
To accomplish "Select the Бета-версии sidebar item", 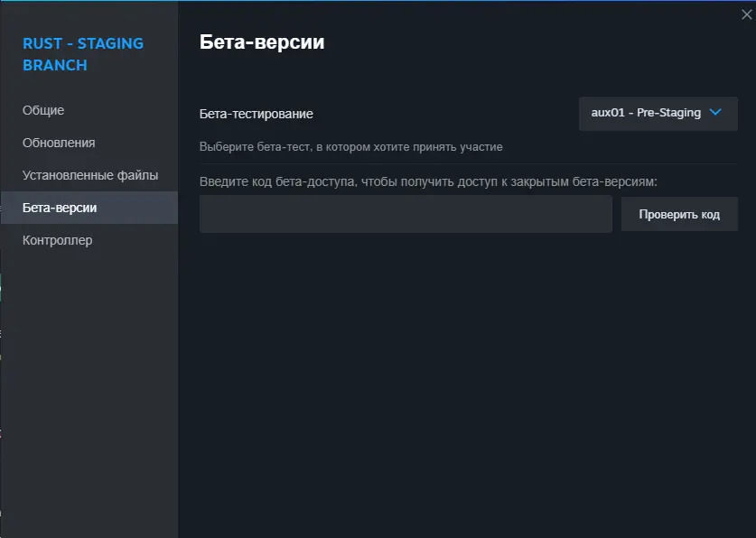I will (x=89, y=208).
